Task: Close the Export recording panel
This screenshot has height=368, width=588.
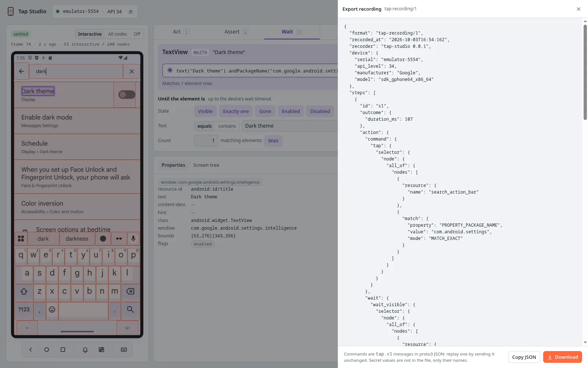Action: [x=578, y=9]
